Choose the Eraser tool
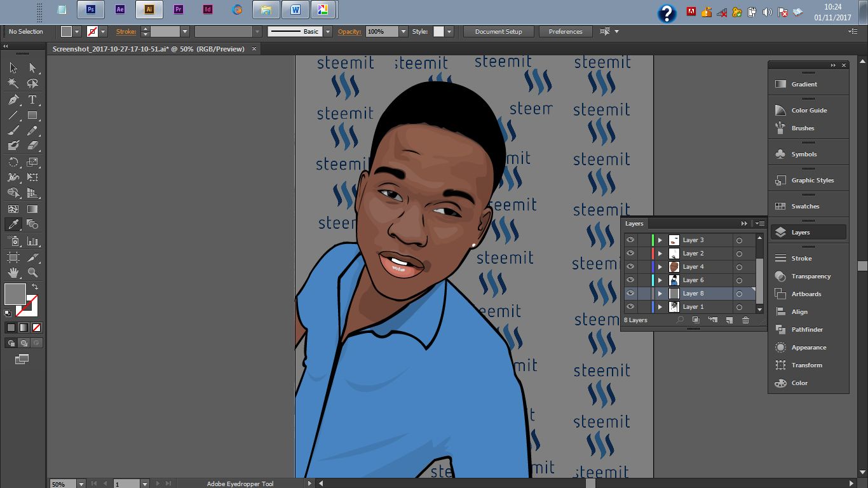This screenshot has width=868, height=488. click(32, 146)
